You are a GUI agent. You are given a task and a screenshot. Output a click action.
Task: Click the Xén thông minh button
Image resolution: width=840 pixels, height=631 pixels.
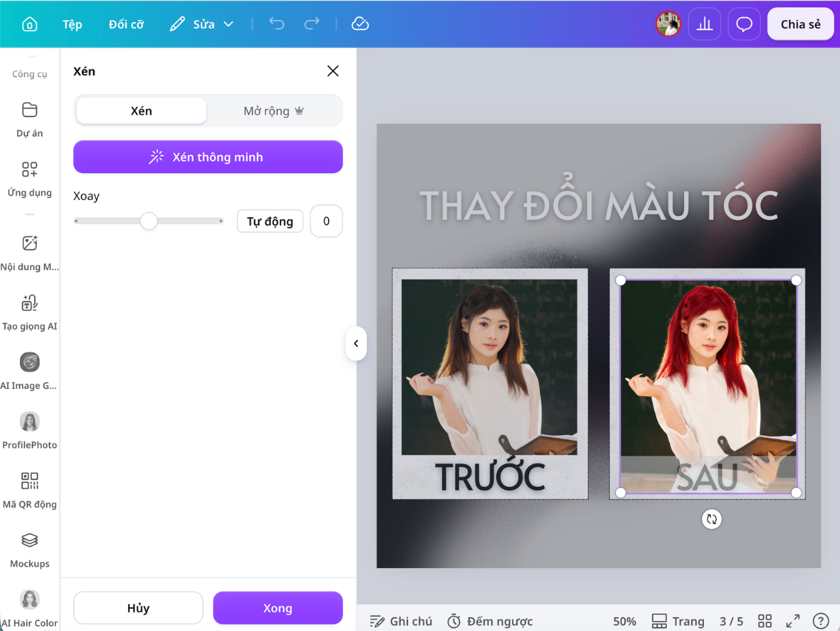(x=208, y=157)
